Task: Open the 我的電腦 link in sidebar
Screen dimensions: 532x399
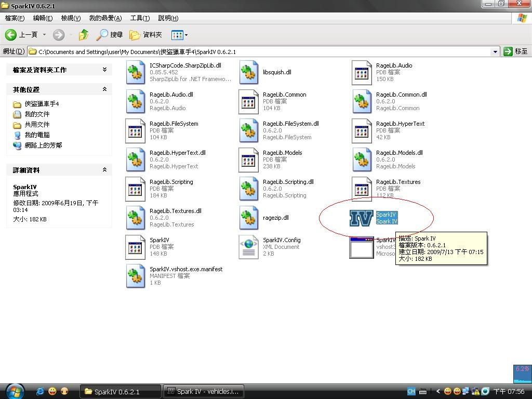Action: point(37,135)
